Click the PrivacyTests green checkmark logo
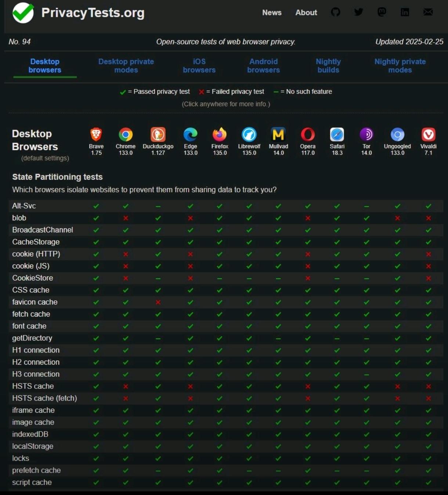 23,12
